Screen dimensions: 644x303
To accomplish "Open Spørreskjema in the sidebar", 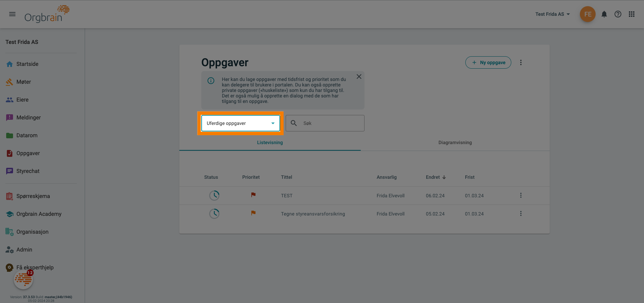I will (x=33, y=196).
